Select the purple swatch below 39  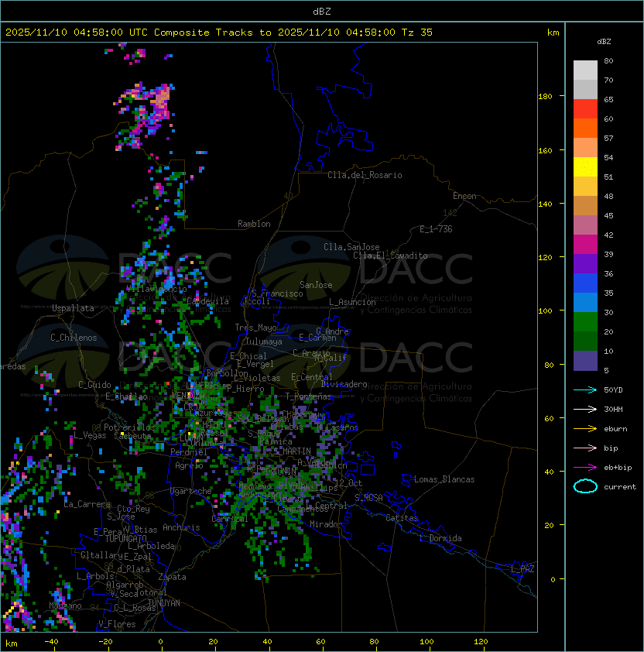click(x=585, y=263)
